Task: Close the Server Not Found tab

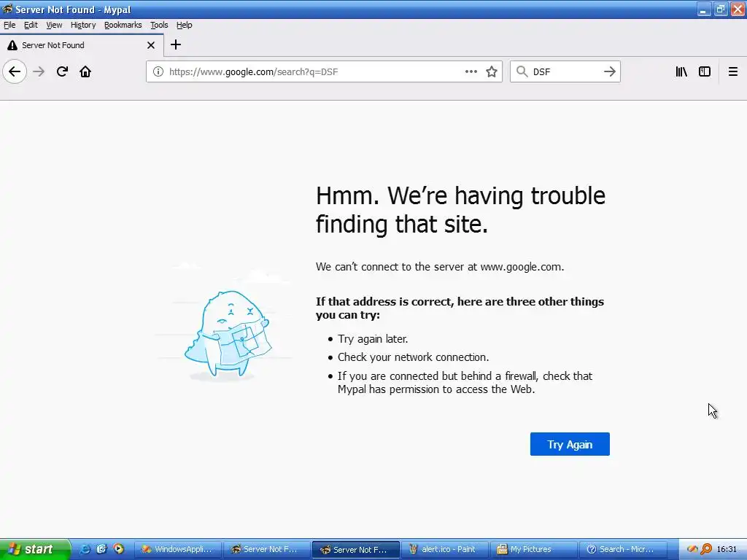Action: point(151,45)
